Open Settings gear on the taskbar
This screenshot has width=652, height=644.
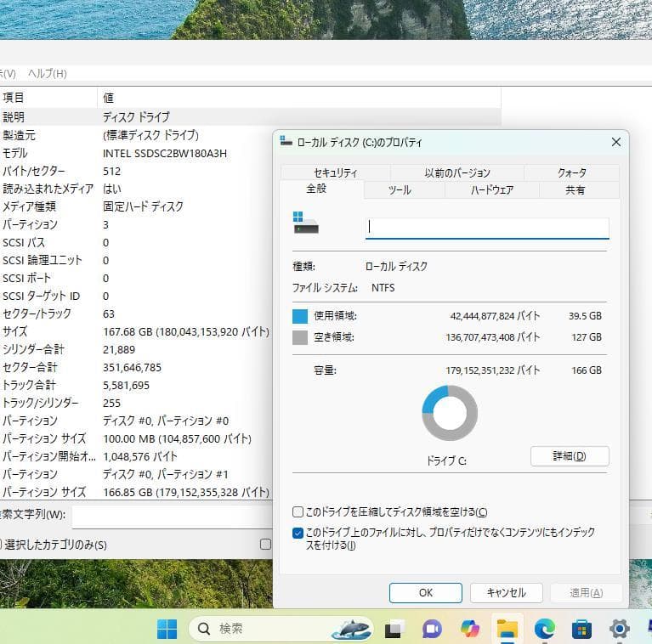click(619, 629)
